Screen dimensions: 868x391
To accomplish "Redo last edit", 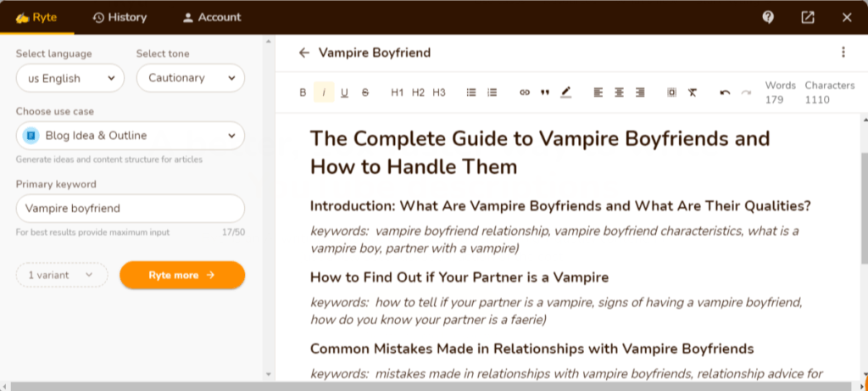I will pyautogui.click(x=746, y=92).
